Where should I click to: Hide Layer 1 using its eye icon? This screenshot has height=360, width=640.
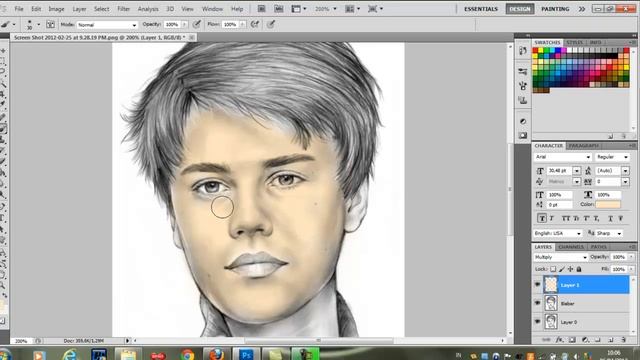point(537,284)
